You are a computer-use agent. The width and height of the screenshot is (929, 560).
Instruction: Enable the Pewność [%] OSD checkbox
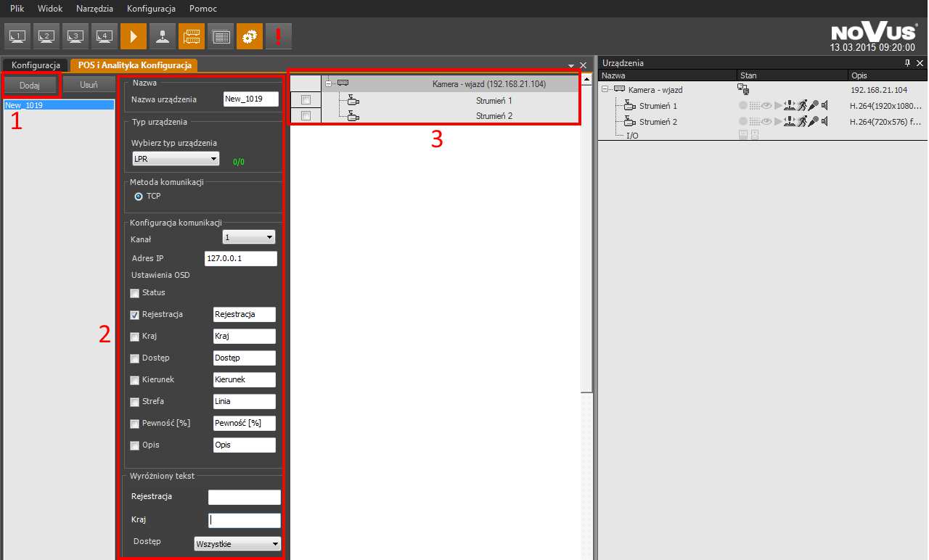coord(134,424)
